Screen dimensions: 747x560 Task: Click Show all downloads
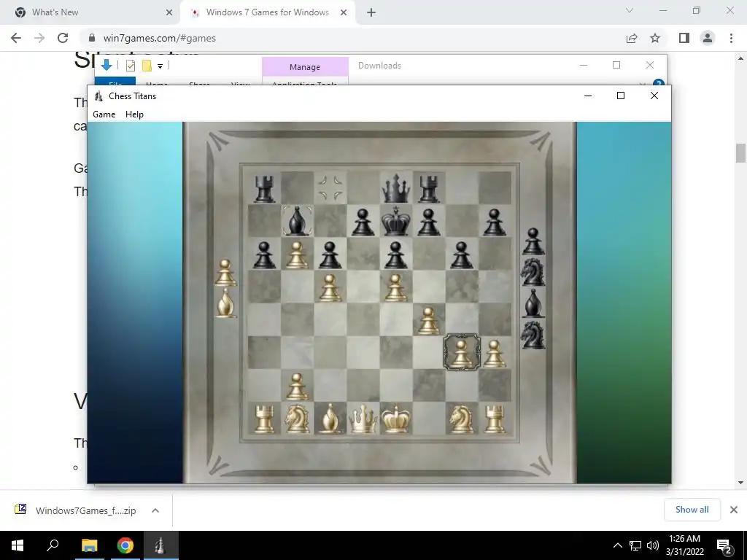pyautogui.click(x=692, y=510)
